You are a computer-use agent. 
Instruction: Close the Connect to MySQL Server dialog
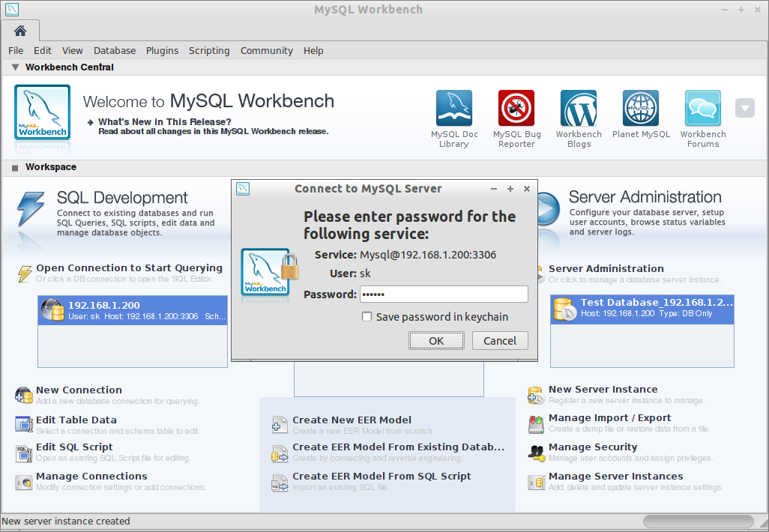pyautogui.click(x=526, y=189)
